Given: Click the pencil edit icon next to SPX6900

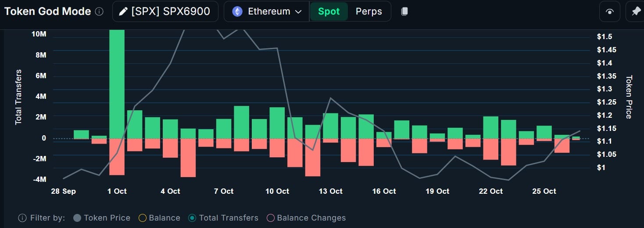Looking at the screenshot, I should click(x=123, y=12).
